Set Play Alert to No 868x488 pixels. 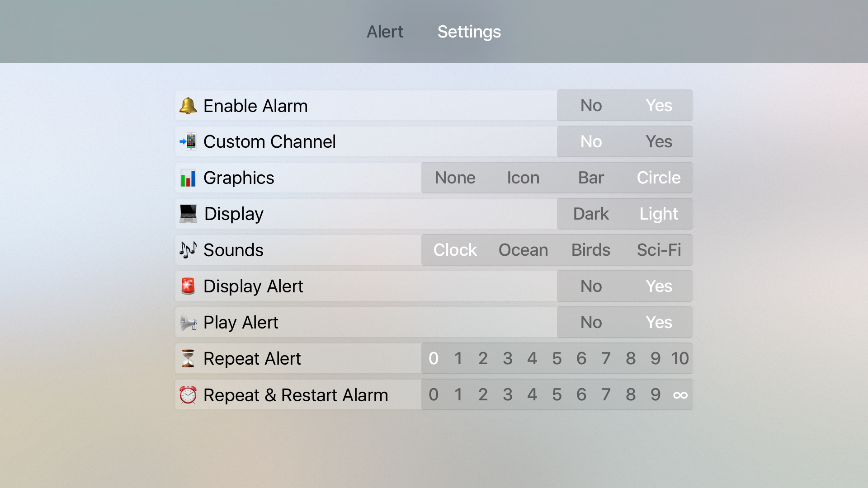(591, 322)
